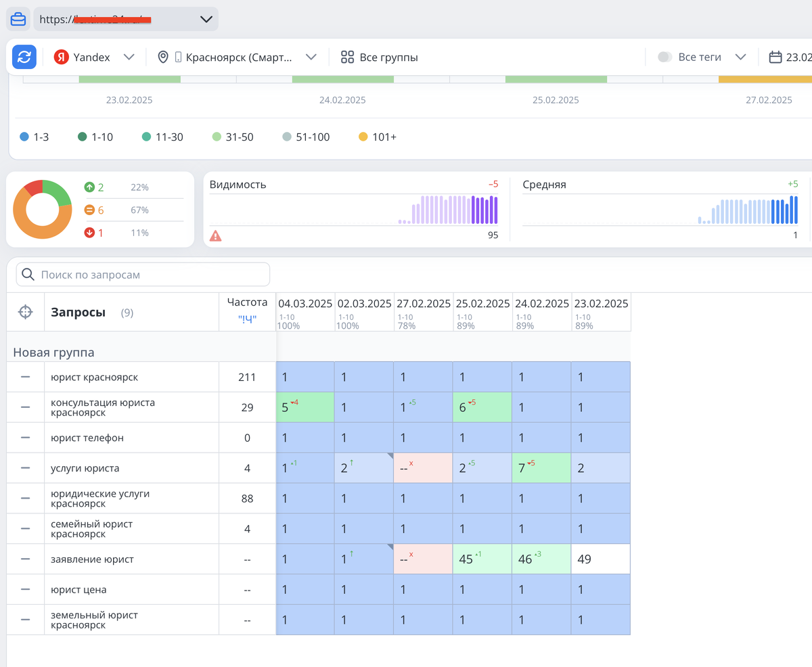Click the dash icon for юрист телефон
This screenshot has width=812, height=667.
(25, 438)
